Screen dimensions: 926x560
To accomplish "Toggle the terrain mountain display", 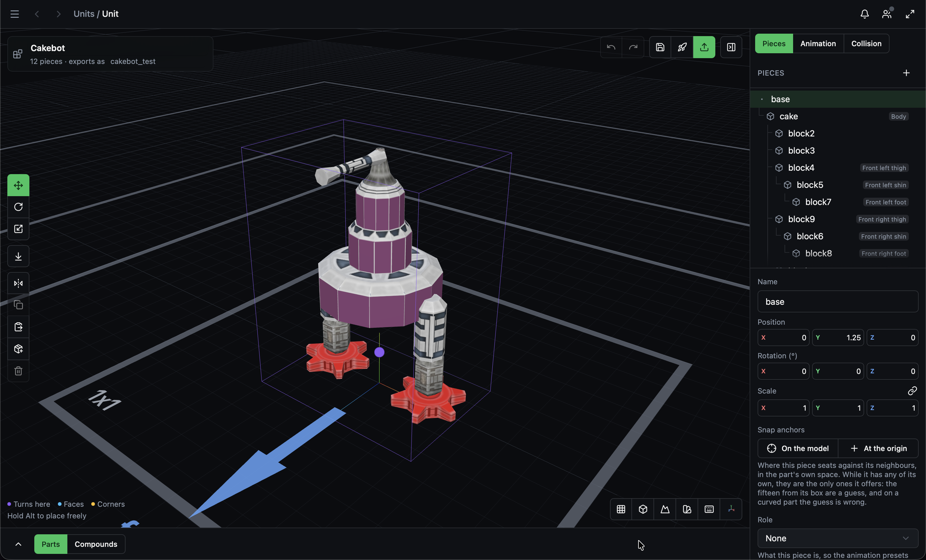I will pyautogui.click(x=665, y=509).
